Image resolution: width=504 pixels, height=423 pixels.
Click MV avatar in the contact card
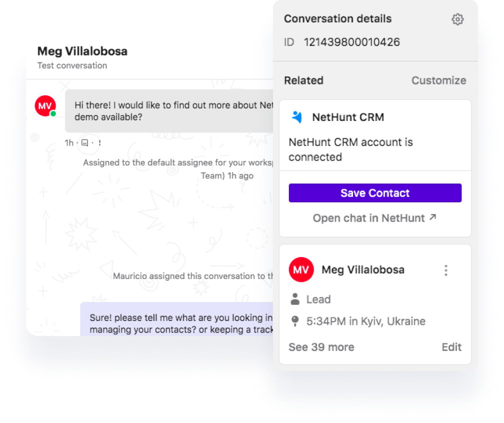click(301, 269)
